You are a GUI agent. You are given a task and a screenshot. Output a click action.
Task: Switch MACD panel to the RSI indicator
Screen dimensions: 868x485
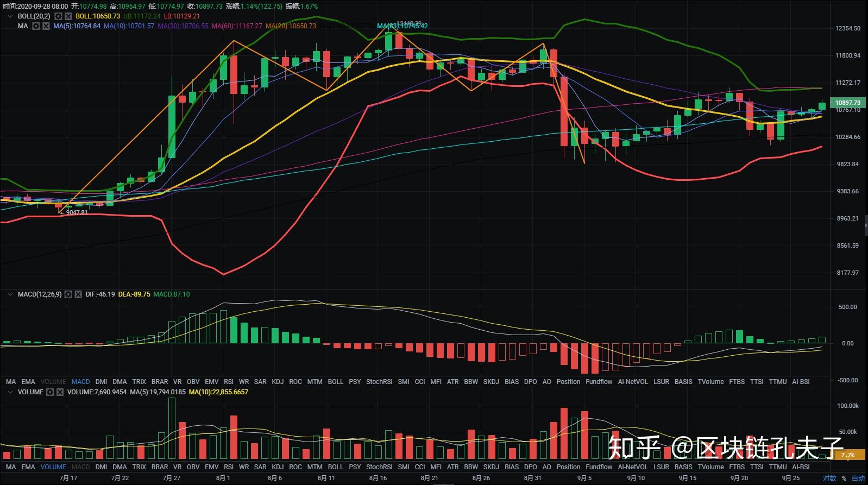229,382
